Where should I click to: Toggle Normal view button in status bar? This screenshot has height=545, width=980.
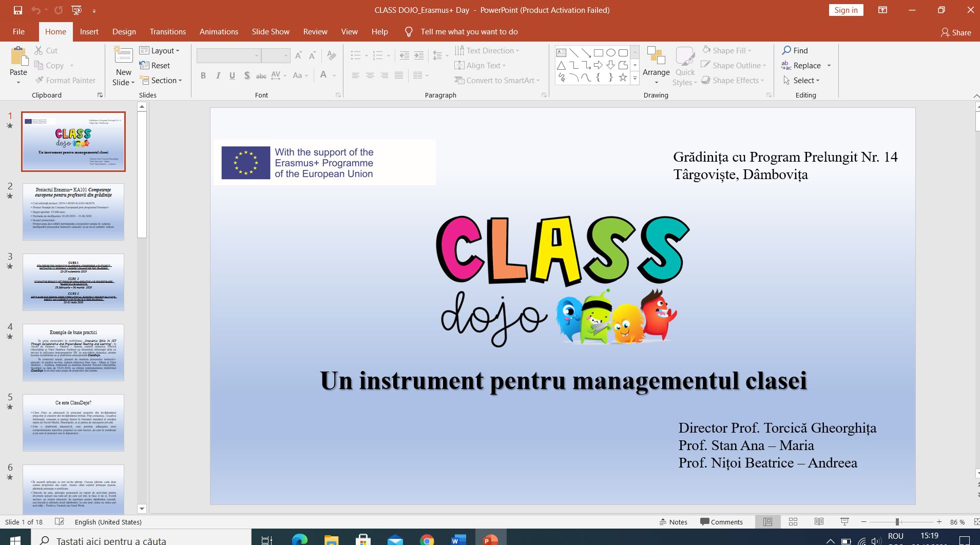(767, 522)
